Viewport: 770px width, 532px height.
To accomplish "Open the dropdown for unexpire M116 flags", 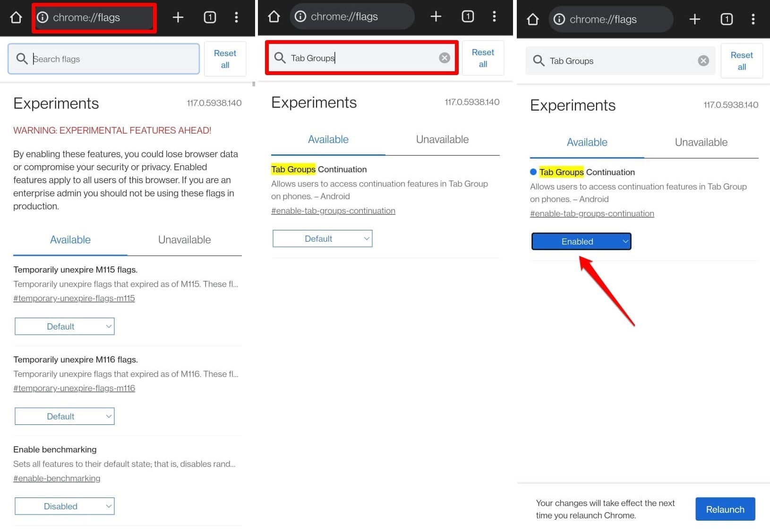I will [x=65, y=416].
